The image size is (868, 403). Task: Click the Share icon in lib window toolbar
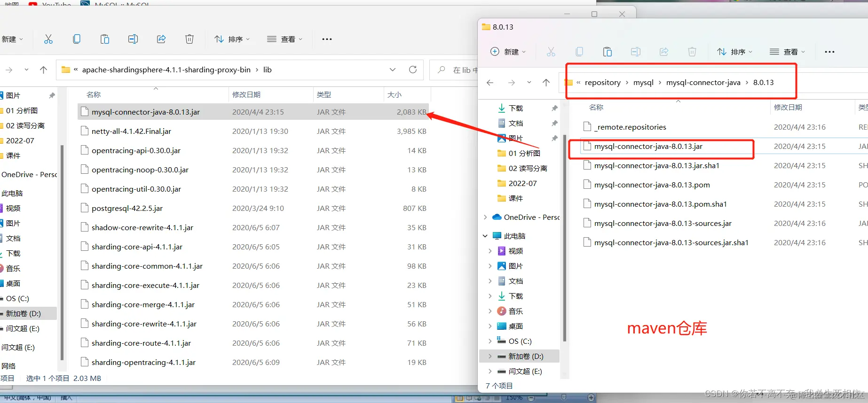161,39
